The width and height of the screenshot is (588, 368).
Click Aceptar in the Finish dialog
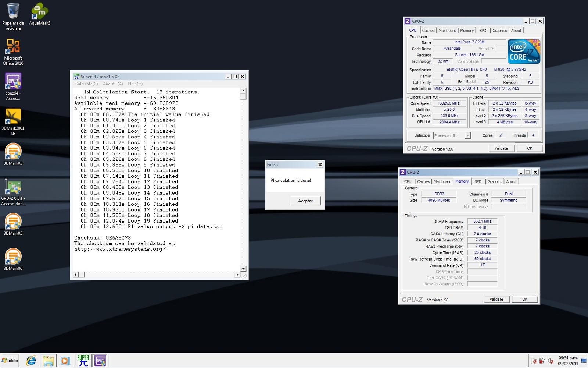pos(305,201)
